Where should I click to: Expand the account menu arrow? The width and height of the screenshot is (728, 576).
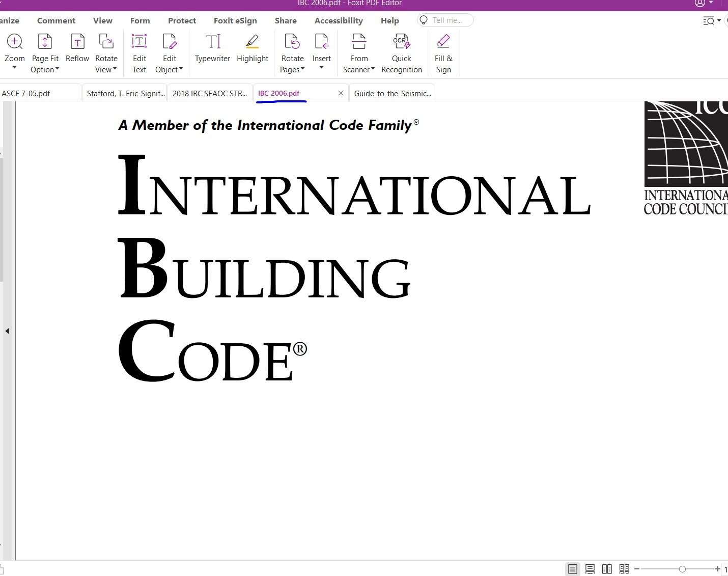click(x=711, y=3)
